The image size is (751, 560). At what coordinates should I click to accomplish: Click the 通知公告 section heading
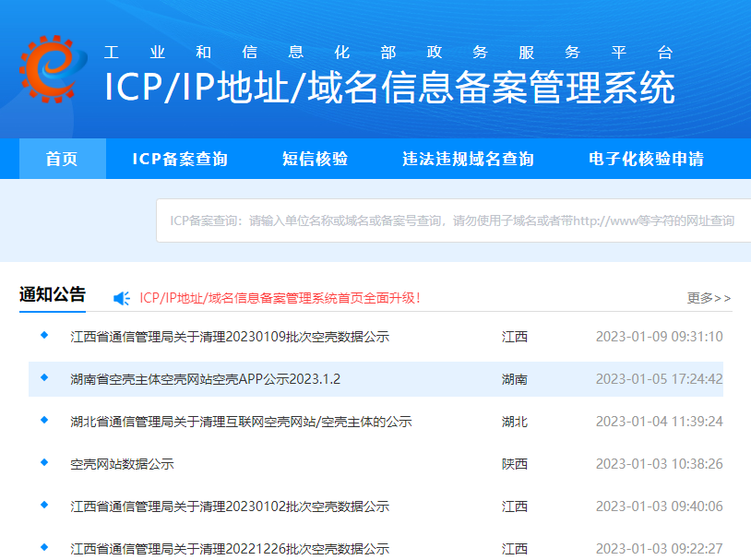pyautogui.click(x=53, y=295)
